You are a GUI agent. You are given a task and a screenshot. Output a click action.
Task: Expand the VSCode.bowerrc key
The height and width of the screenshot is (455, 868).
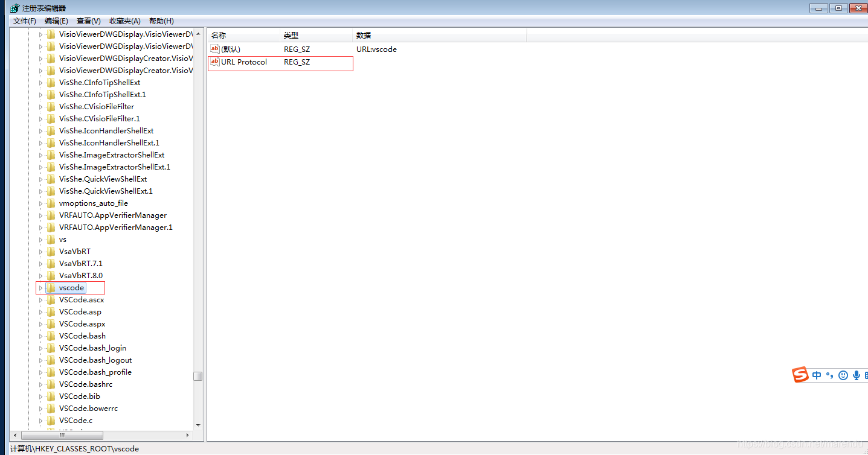41,409
